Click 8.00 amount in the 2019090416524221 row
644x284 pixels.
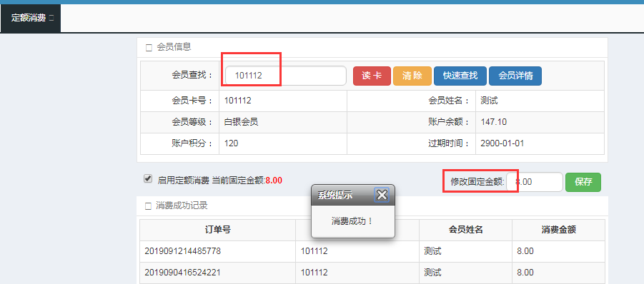[x=525, y=273]
